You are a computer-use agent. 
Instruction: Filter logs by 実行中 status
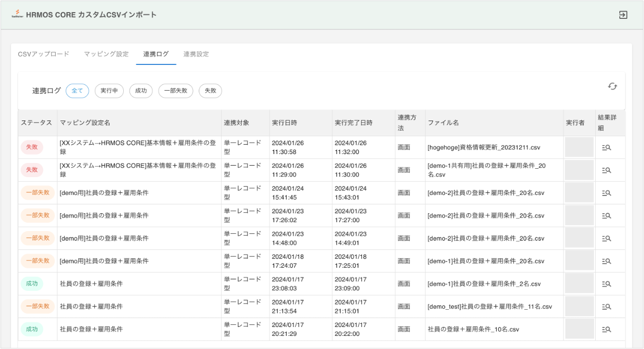109,91
